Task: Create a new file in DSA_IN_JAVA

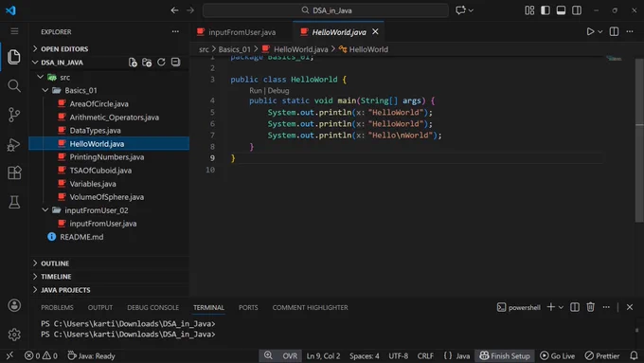Action: tap(133, 62)
